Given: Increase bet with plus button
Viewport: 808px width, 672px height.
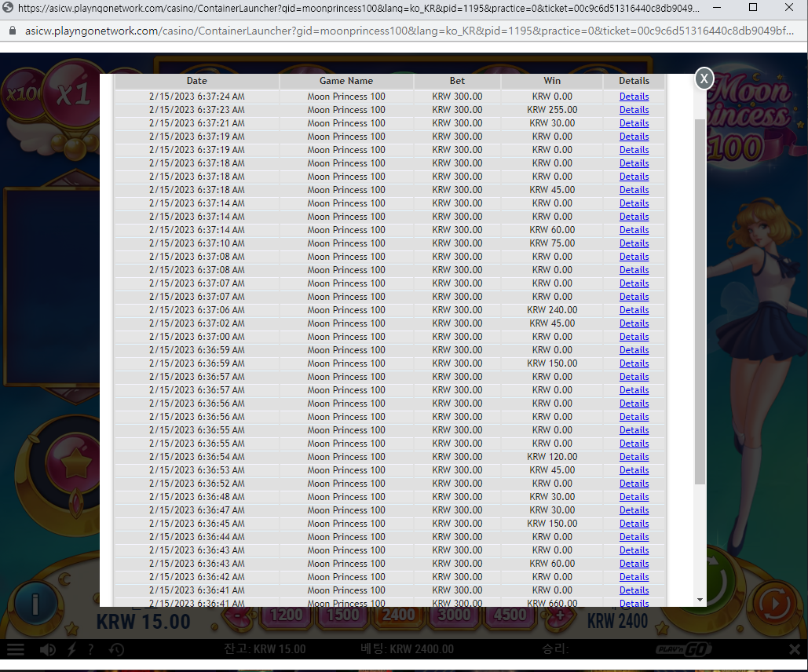Looking at the screenshot, I should coord(560,616).
